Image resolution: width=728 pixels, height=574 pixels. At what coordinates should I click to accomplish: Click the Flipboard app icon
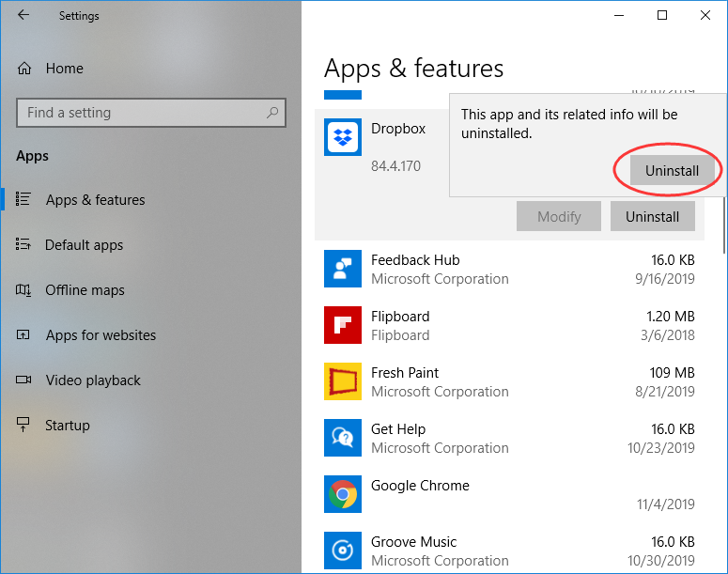(x=343, y=325)
